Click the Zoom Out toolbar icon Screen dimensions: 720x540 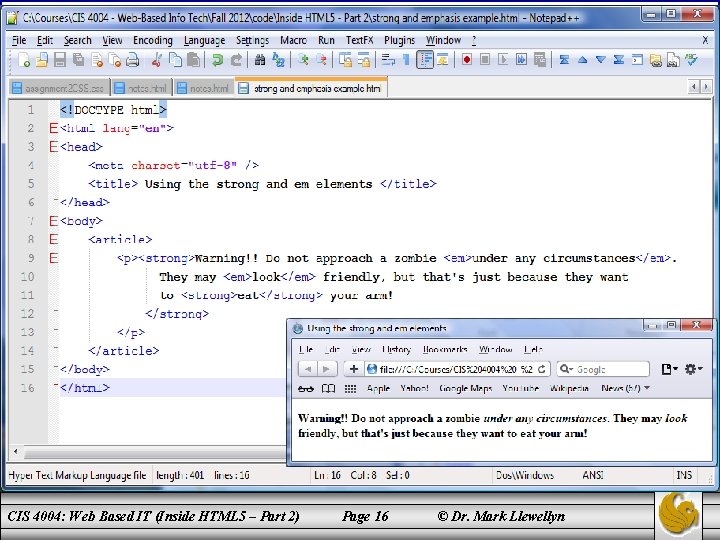[321, 60]
